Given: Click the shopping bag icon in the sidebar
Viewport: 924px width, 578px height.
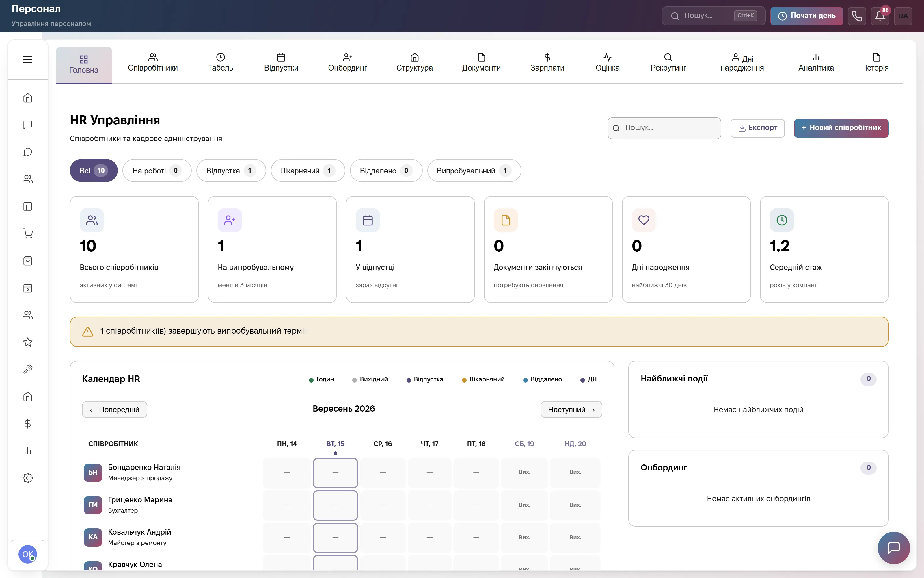Looking at the screenshot, I should pos(27,261).
